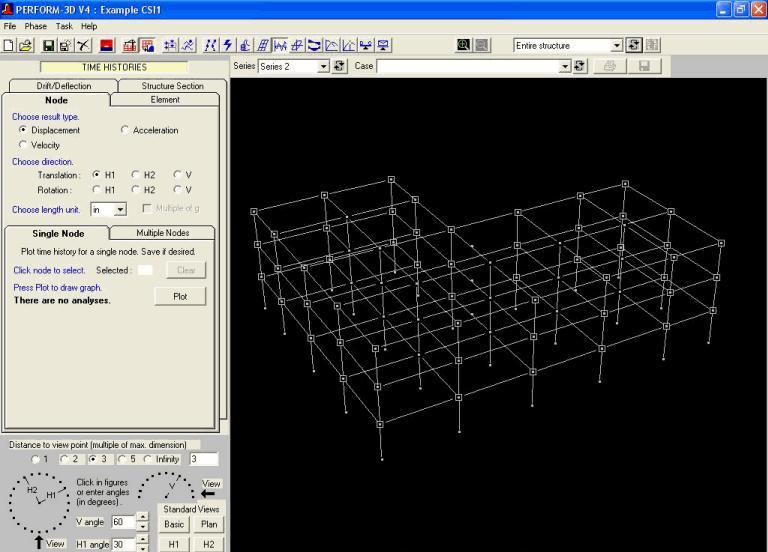Increase V angle with up stepper arrow
Viewport: 768px width, 552px height.
pyautogui.click(x=142, y=517)
